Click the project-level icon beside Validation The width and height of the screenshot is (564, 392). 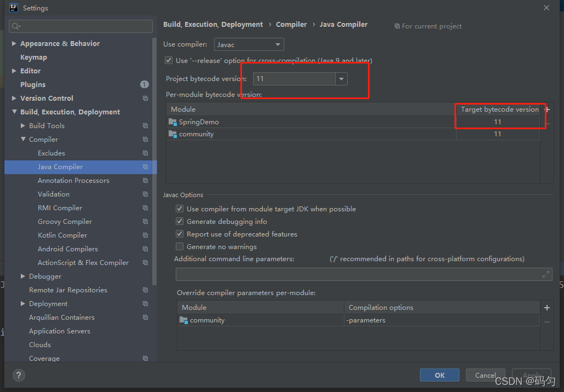pyautogui.click(x=145, y=194)
